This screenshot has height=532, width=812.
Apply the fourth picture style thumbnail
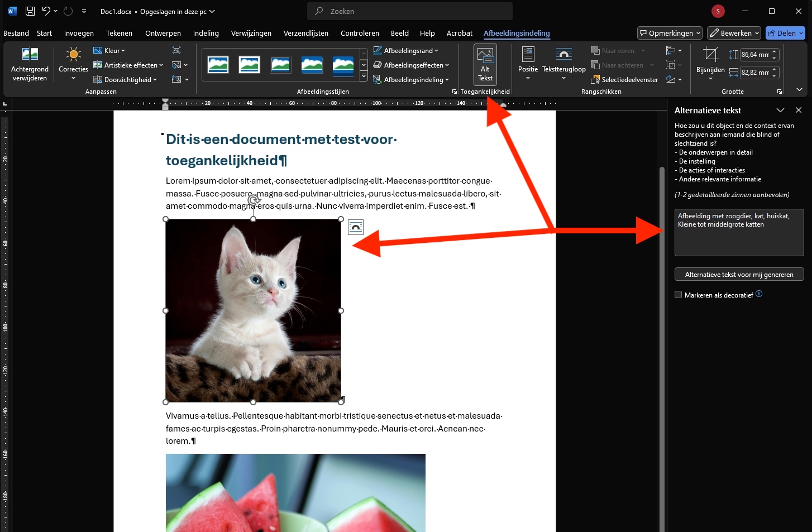(312, 65)
